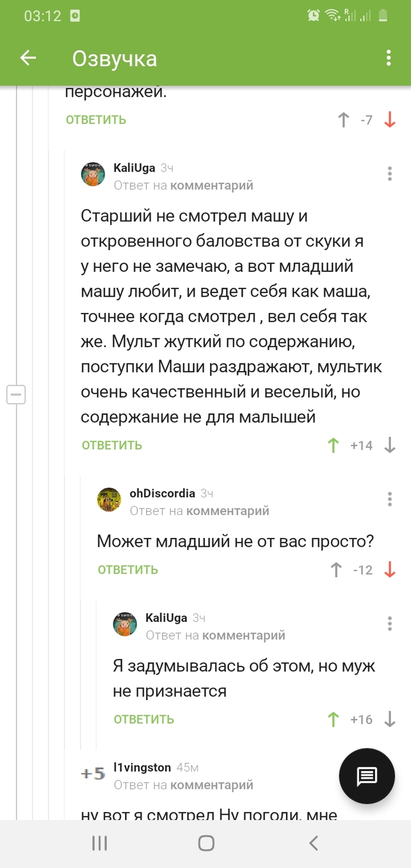Downvote ohDiscordia's reply
Viewport: 411px width, 868px height.
[390, 570]
